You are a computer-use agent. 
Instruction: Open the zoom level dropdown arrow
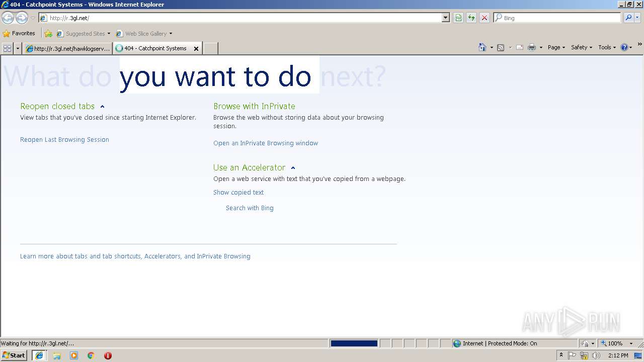(x=631, y=344)
